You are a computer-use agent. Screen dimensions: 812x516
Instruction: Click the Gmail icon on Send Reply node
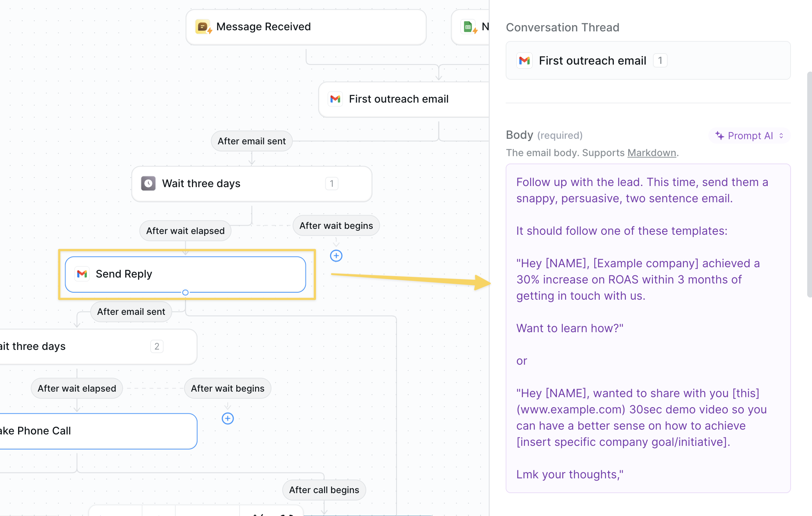pyautogui.click(x=82, y=274)
